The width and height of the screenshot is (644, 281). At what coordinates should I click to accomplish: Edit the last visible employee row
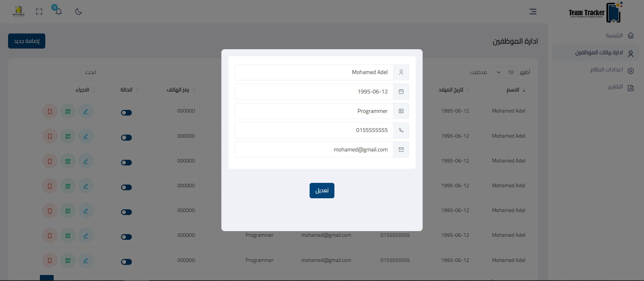tap(86, 261)
